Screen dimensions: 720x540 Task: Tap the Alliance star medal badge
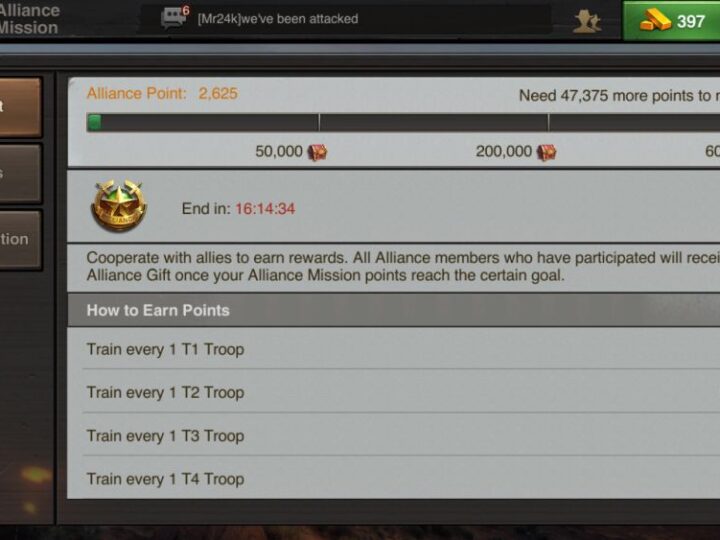tap(119, 205)
